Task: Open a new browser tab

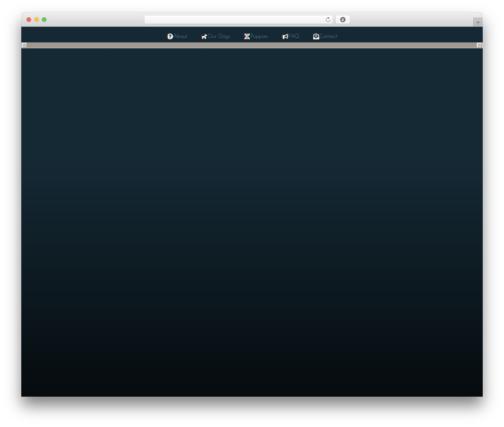Action: point(478,22)
